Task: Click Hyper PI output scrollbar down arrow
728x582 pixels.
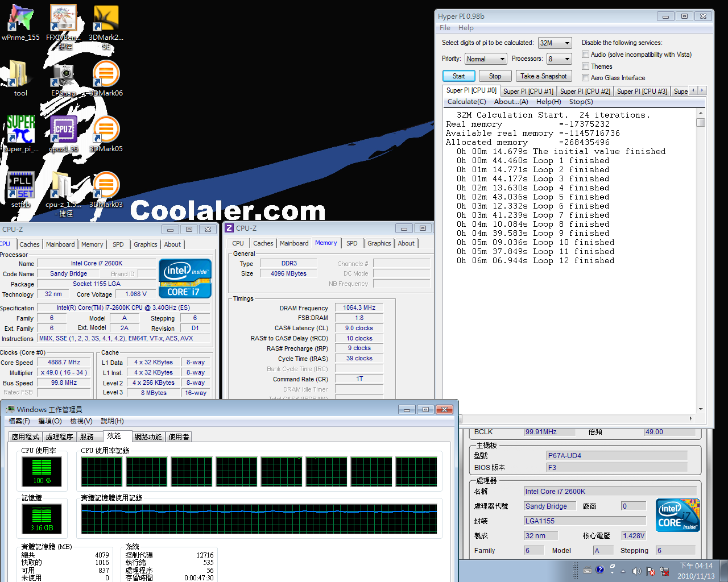Action: tap(701, 409)
